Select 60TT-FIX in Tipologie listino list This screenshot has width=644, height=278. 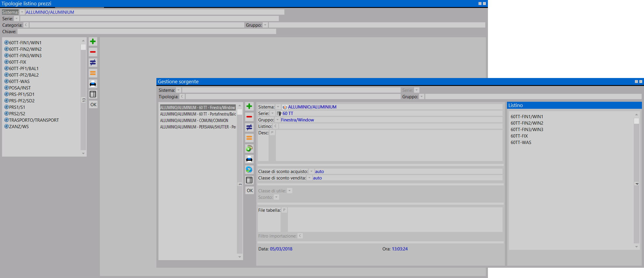pyautogui.click(x=15, y=62)
